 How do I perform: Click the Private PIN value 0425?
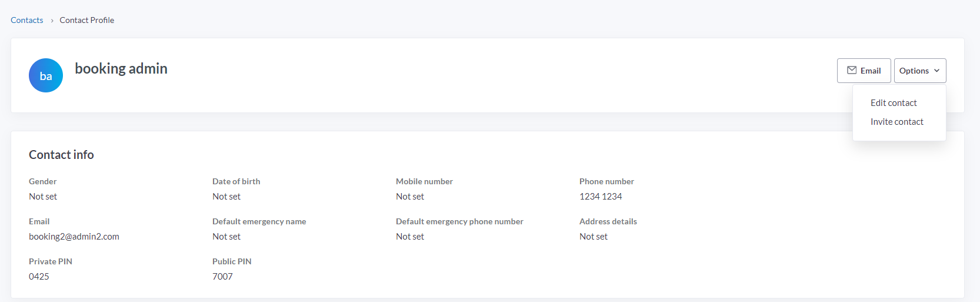point(39,277)
